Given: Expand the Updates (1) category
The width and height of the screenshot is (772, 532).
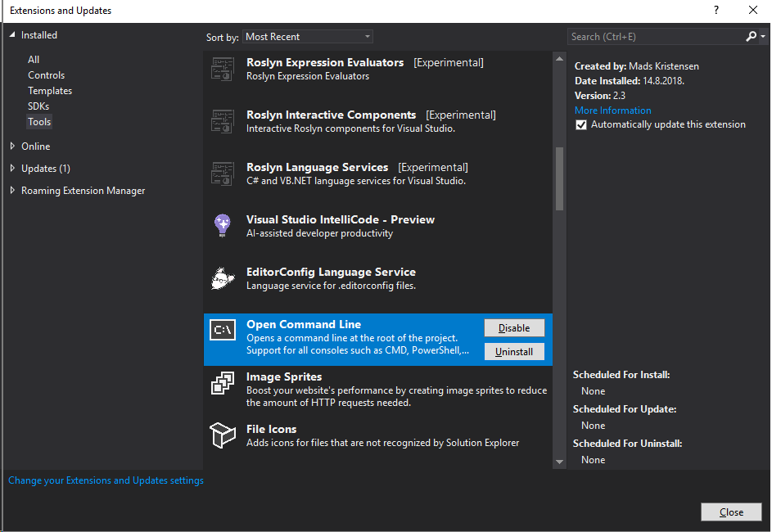Looking at the screenshot, I should pos(12,169).
